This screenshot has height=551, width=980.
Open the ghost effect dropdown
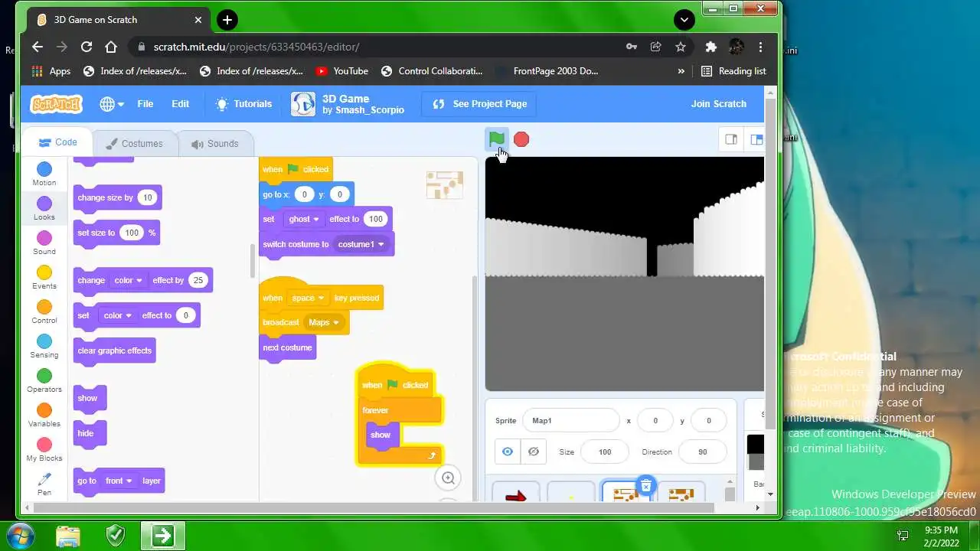pos(304,219)
